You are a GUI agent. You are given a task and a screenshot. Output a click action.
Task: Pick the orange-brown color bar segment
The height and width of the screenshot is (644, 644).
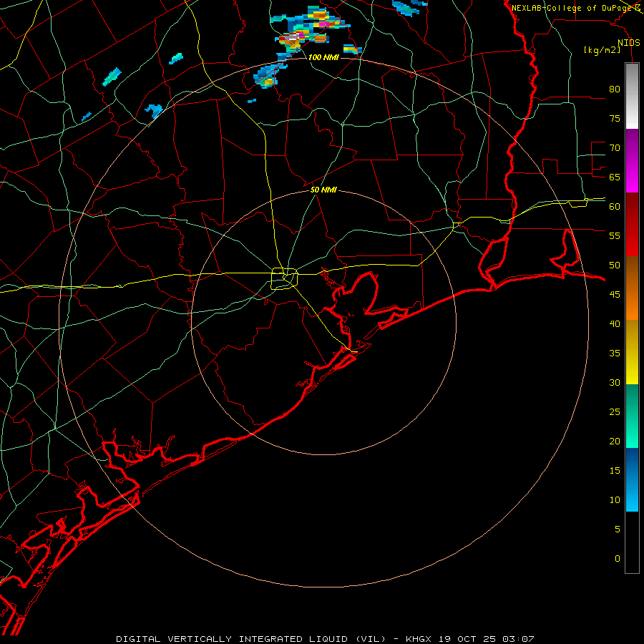[x=632, y=288]
